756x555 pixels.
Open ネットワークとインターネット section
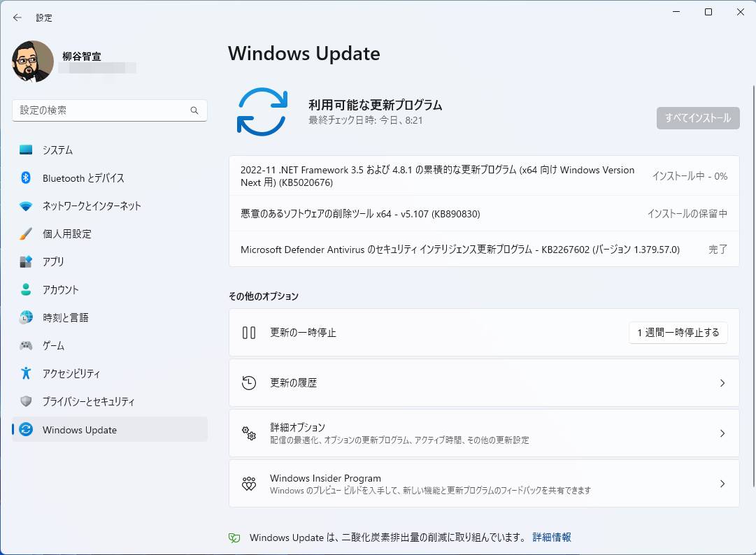pyautogui.click(x=109, y=206)
